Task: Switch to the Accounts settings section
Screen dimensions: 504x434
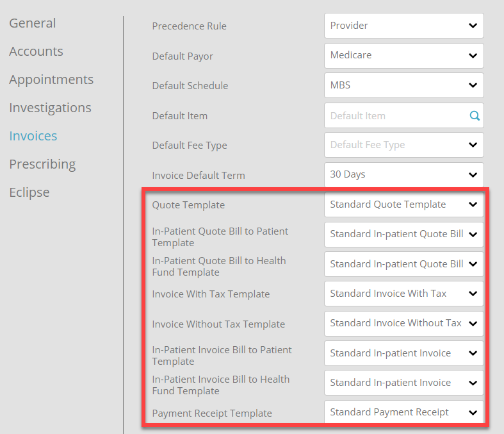Action: click(x=36, y=51)
